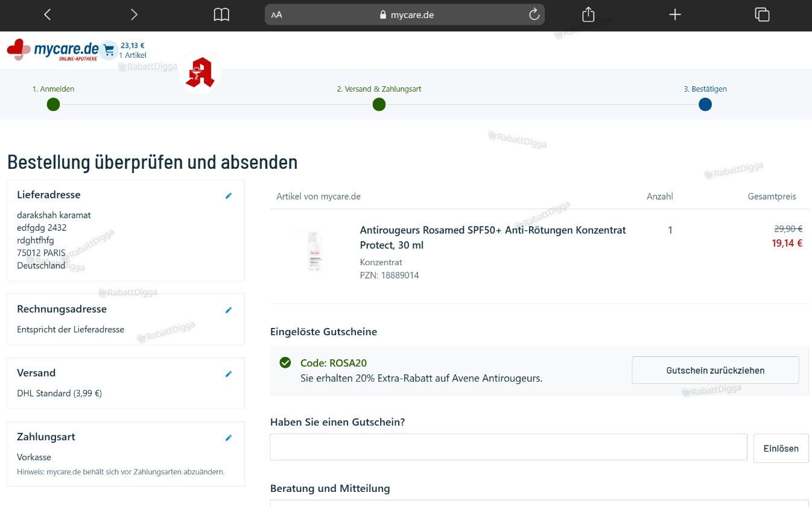Click the red pharmacy A emblem

point(200,72)
